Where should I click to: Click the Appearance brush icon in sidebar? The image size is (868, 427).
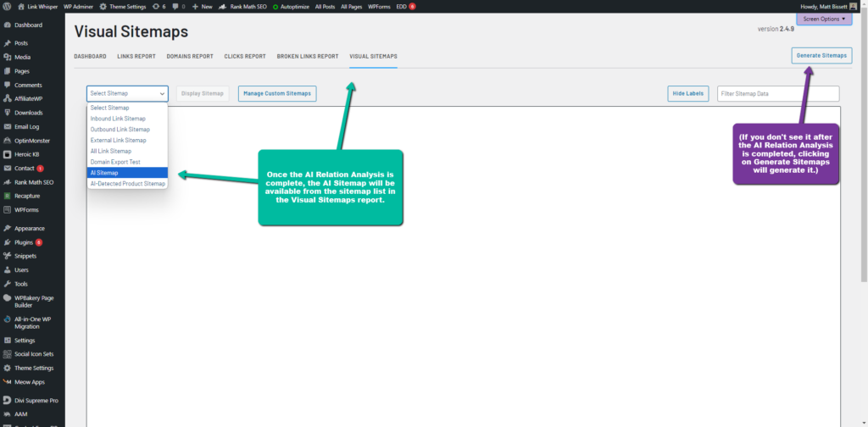tap(7, 228)
